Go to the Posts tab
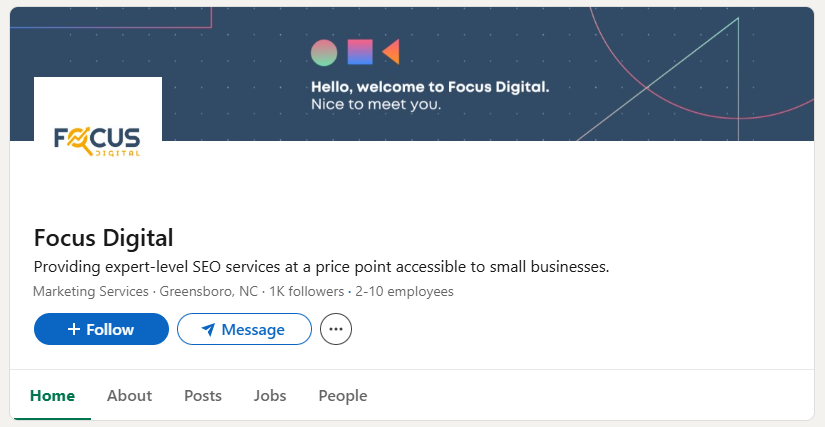 tap(203, 396)
